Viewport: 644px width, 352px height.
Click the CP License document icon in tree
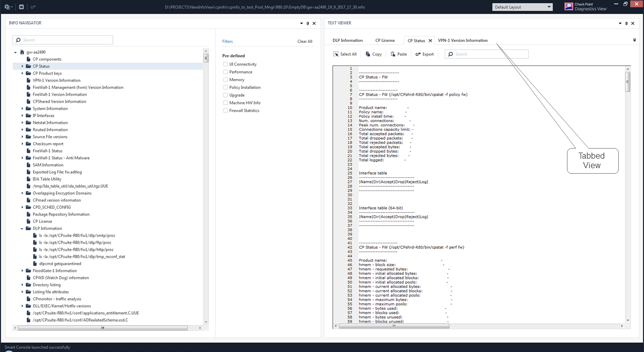[x=29, y=221]
